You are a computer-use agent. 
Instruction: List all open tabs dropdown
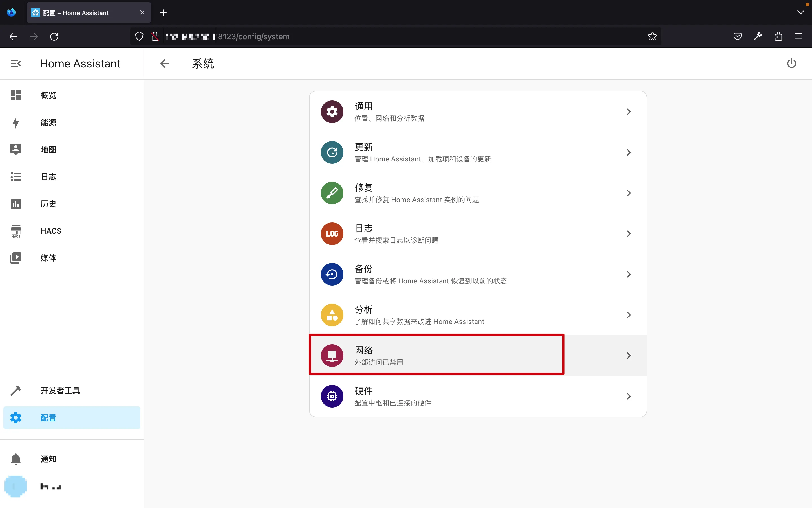pos(801,12)
